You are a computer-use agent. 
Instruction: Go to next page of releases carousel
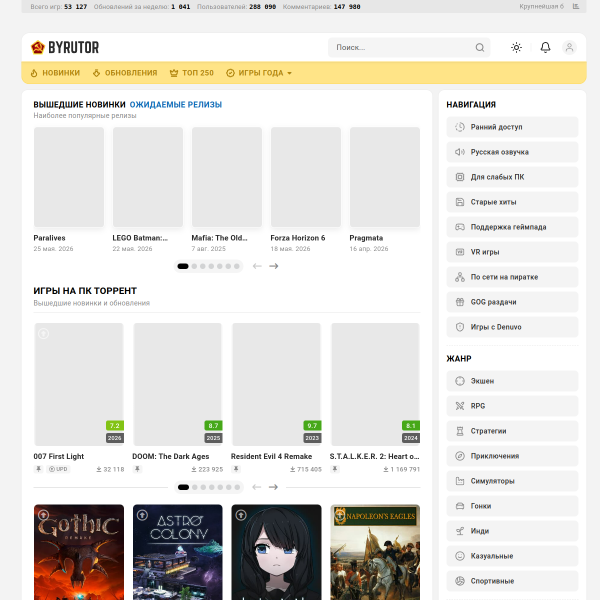click(x=274, y=266)
